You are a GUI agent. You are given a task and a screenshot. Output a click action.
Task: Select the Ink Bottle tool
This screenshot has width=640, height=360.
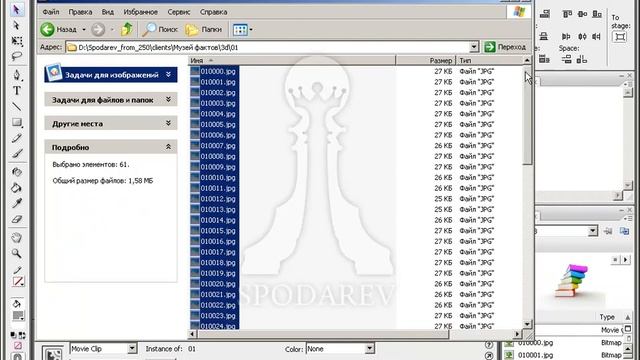(17, 172)
